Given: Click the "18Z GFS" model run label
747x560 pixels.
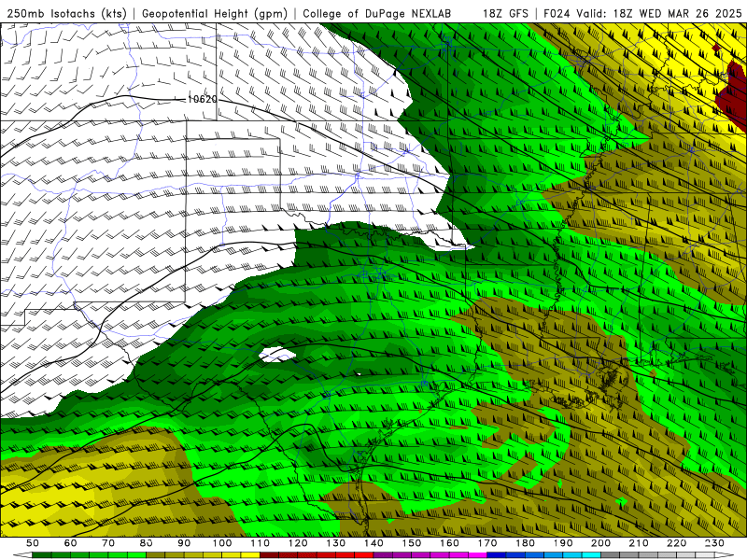Looking at the screenshot, I should click(505, 13).
